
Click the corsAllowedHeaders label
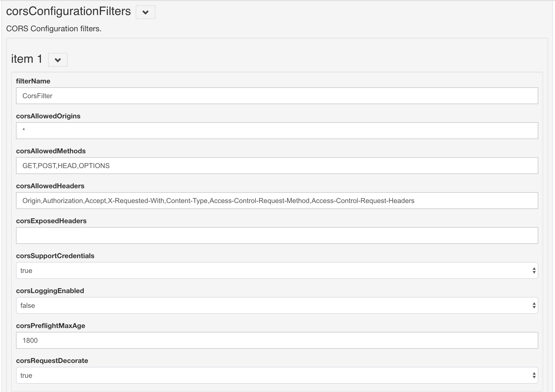50,186
